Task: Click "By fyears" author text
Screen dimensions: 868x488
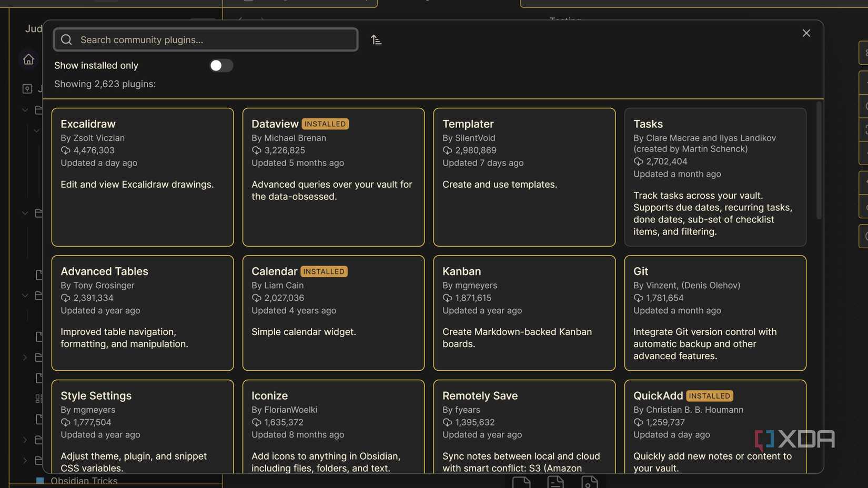Action: coord(461,410)
